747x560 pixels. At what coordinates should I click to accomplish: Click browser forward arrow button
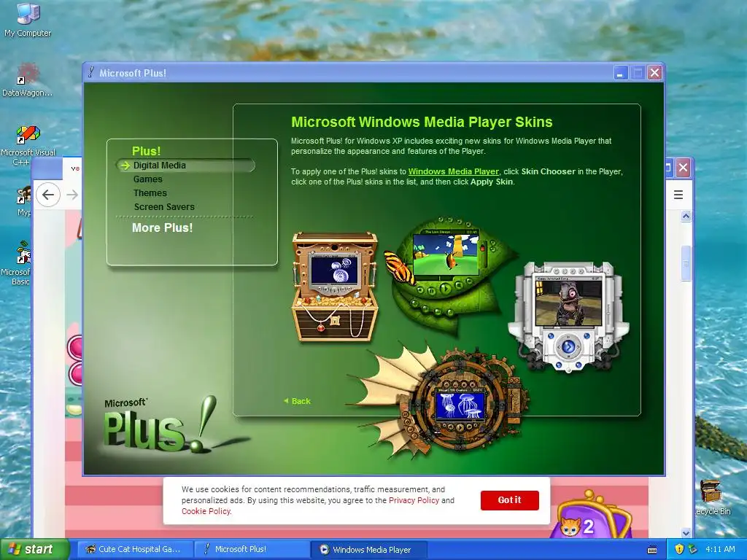click(72, 194)
